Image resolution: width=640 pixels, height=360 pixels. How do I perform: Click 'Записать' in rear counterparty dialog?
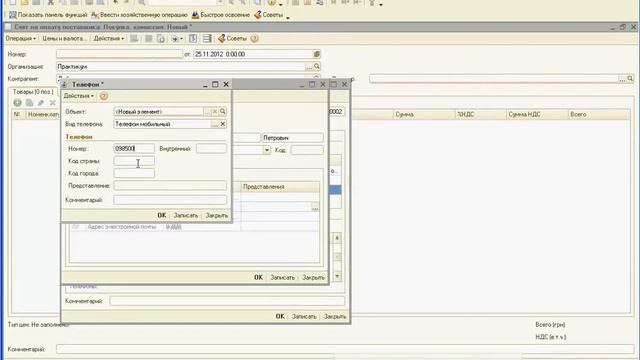304,316
